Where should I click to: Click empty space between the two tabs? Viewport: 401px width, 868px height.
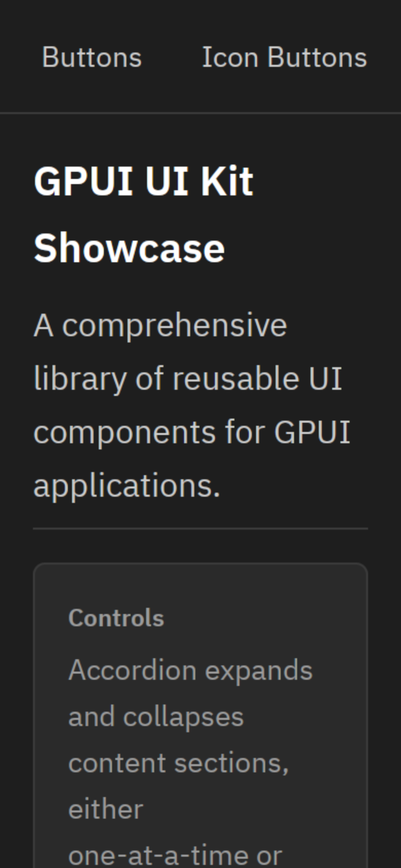171,57
